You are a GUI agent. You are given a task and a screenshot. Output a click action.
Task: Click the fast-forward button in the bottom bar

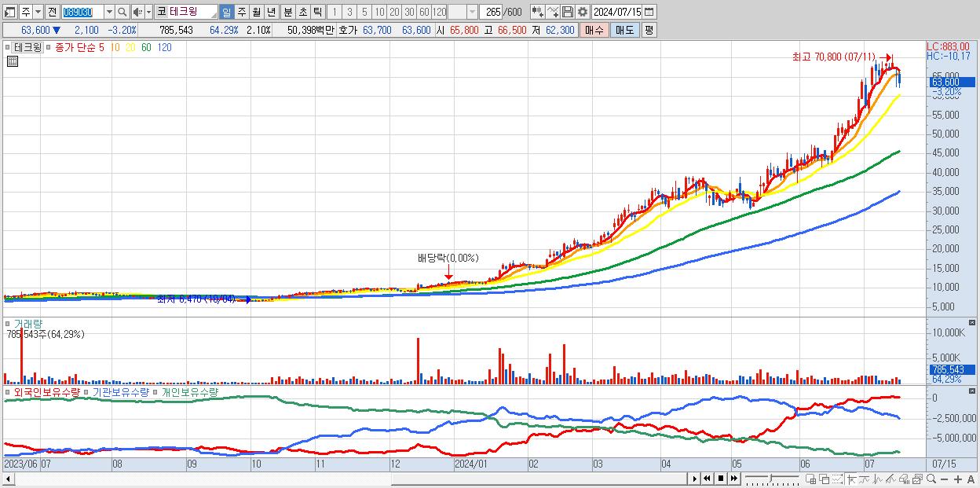pyautogui.click(x=733, y=479)
